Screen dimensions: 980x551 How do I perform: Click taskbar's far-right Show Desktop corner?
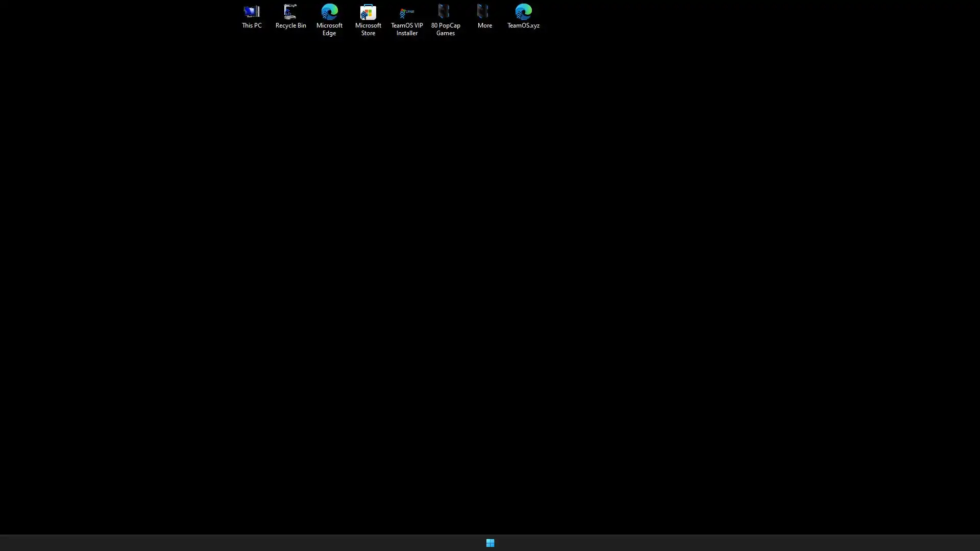[x=978, y=543]
